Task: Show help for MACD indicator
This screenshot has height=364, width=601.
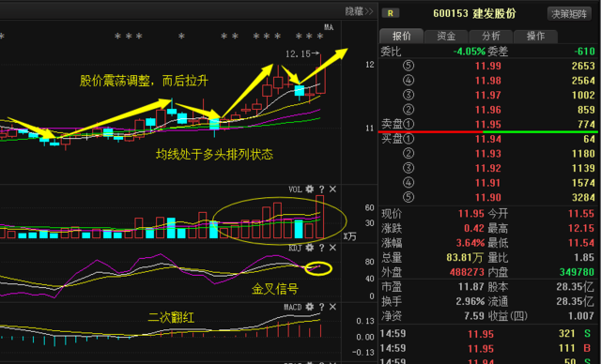Action: pyautogui.click(x=321, y=307)
